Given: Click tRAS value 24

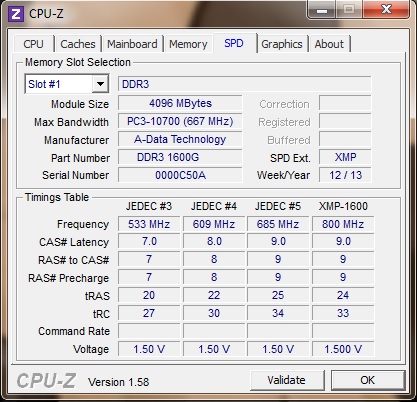Looking at the screenshot, I should (x=343, y=295).
